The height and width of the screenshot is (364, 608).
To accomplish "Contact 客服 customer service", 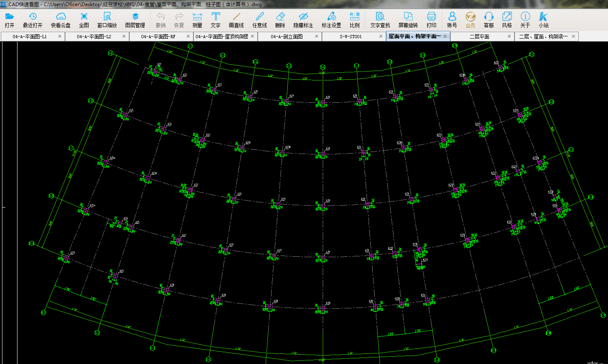I will click(x=489, y=20).
